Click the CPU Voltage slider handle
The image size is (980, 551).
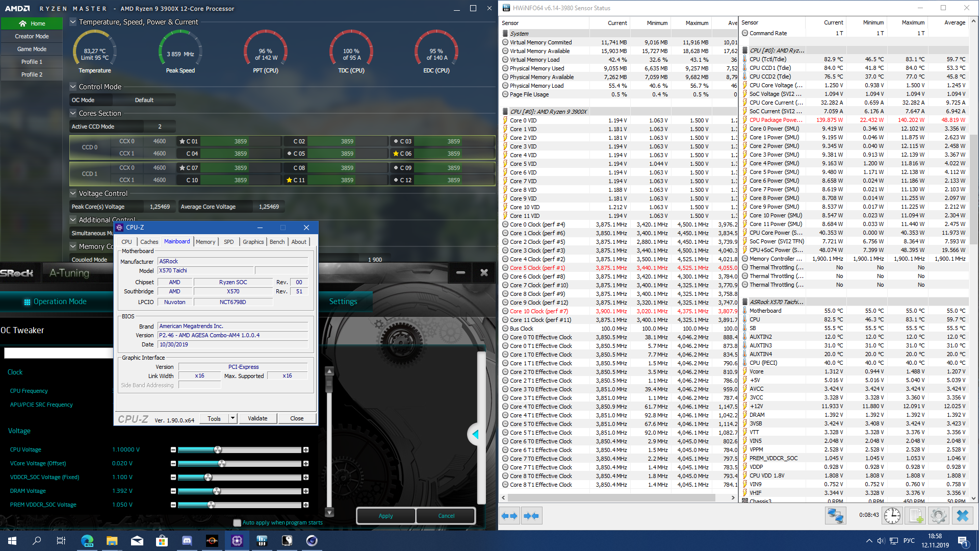pyautogui.click(x=218, y=450)
